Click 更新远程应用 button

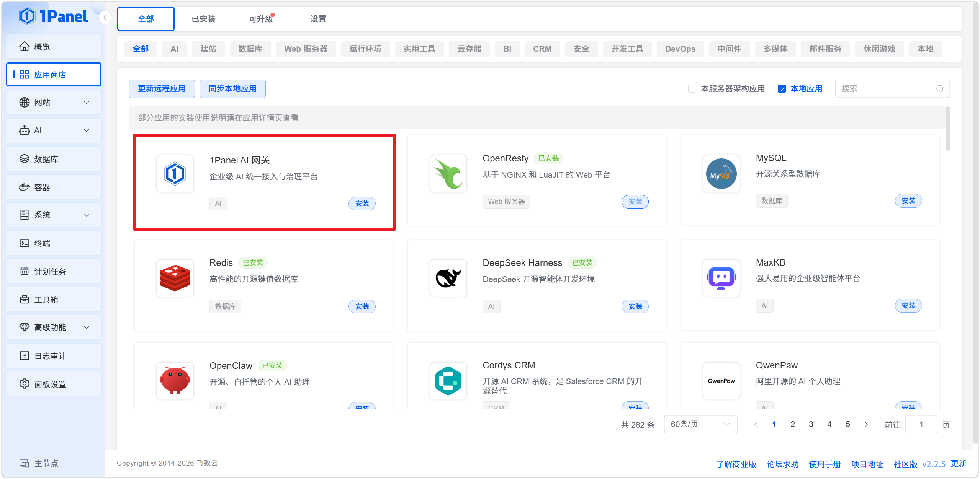click(x=162, y=89)
